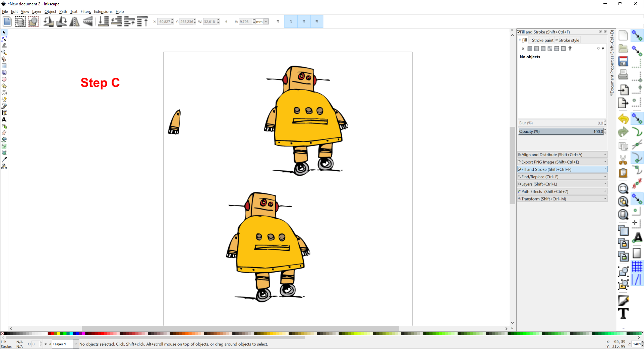The width and height of the screenshot is (644, 349).
Task: Click the Flip Horizontal toolbar icon
Action: (74, 21)
